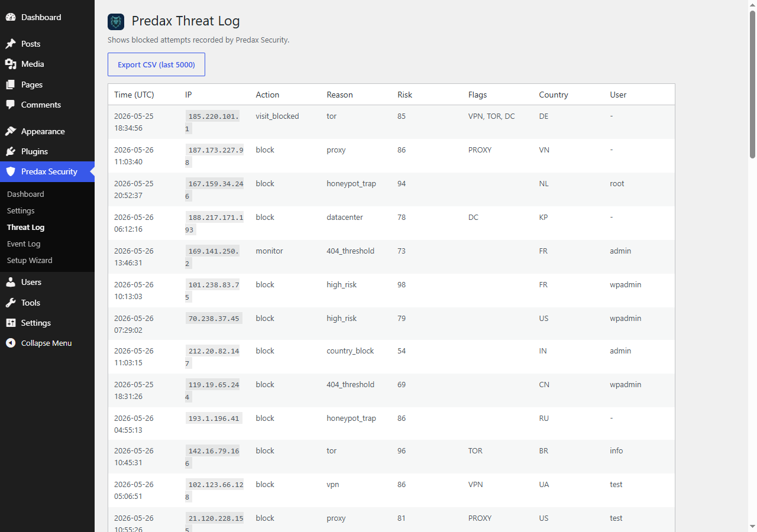This screenshot has height=532, width=757.
Task: Open the Media menu item
Action: [47, 64]
